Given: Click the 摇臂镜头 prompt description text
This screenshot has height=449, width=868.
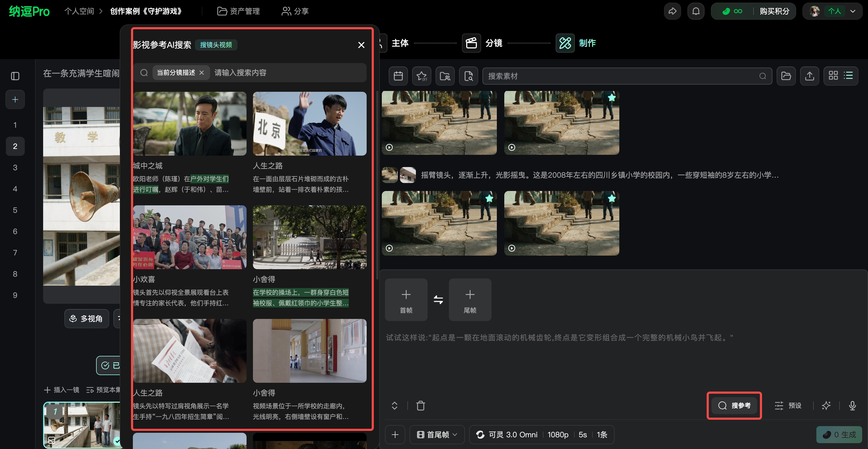Looking at the screenshot, I should tap(599, 175).
